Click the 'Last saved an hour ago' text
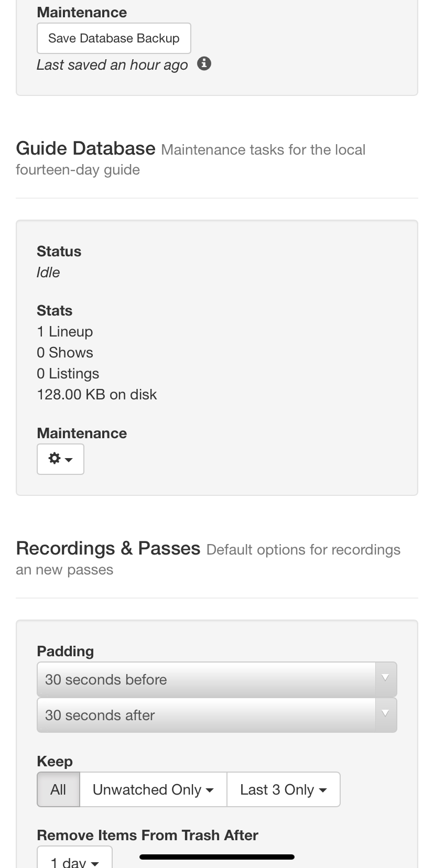The width and height of the screenshot is (434, 868). tap(112, 65)
